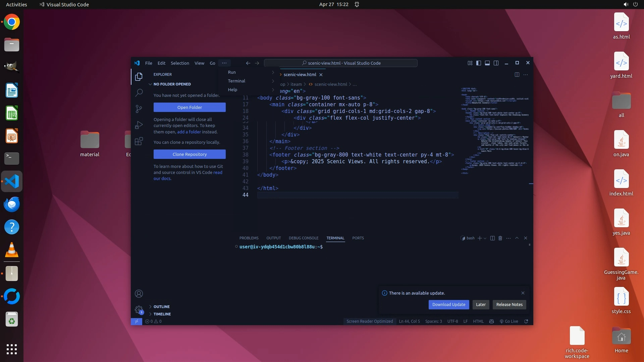
Task: Click the command center search box
Action: 341,63
